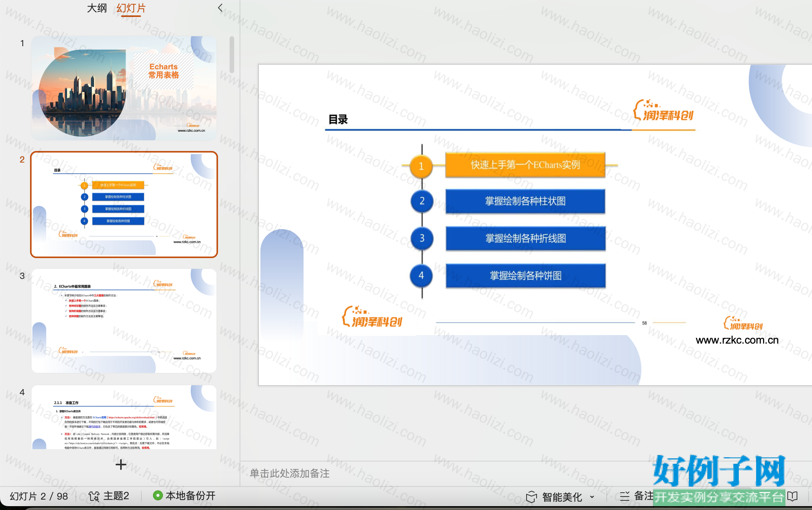Image resolution: width=812 pixels, height=510 pixels.
Task: Click the 掌握绘制各种饼图 box
Action: (x=525, y=276)
